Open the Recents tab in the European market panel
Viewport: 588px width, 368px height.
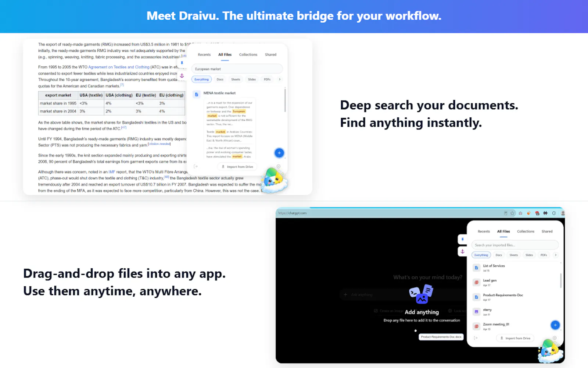coord(204,54)
